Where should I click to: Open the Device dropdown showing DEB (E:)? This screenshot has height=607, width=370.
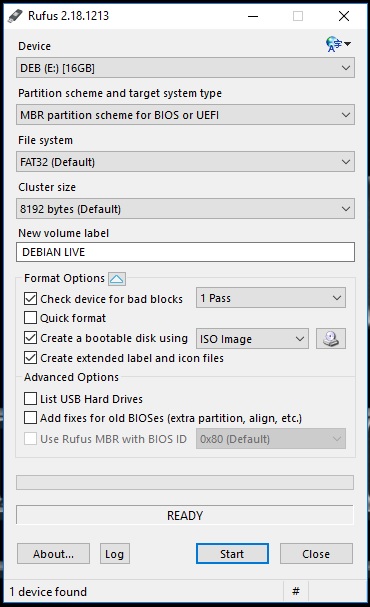coord(185,68)
